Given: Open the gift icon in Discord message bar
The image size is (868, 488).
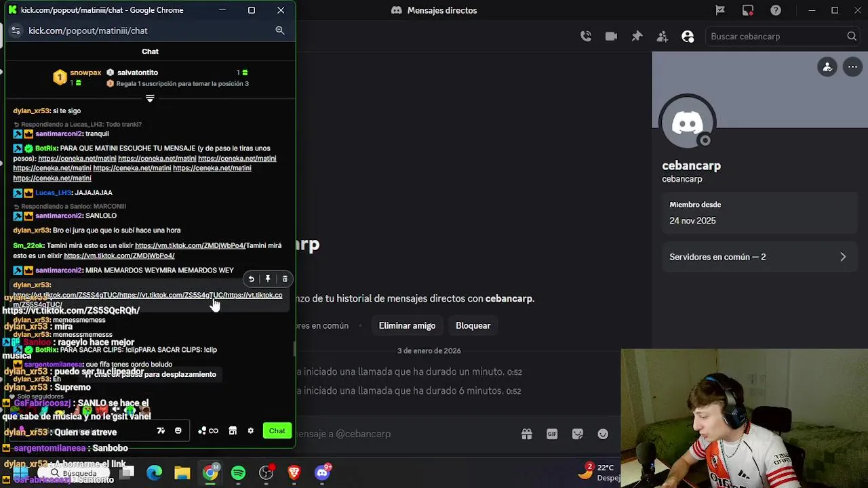Looking at the screenshot, I should click(527, 434).
